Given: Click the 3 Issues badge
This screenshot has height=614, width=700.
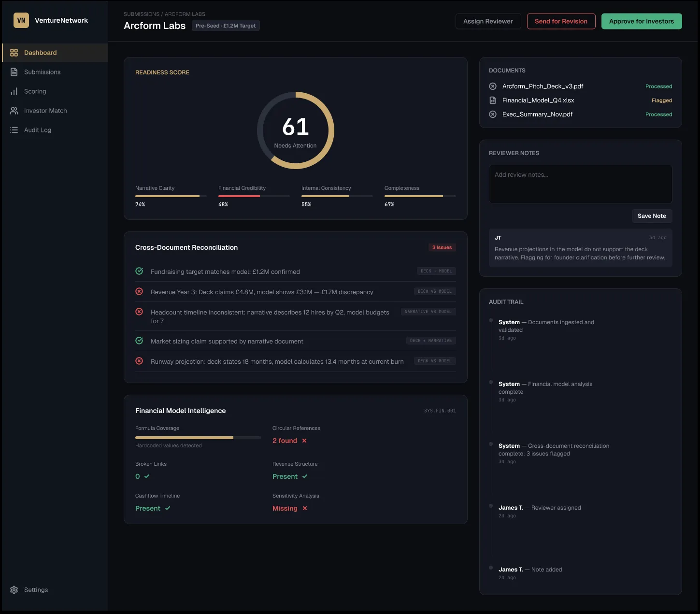Looking at the screenshot, I should (x=442, y=247).
